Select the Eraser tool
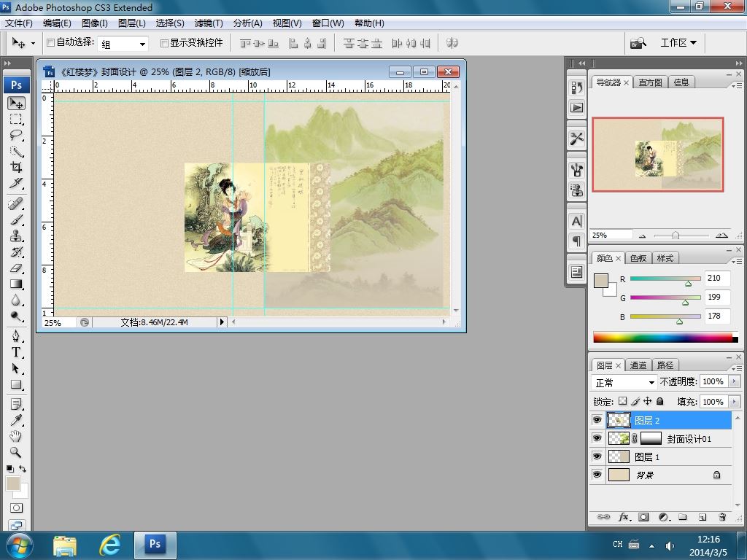This screenshot has width=747, height=560. pyautogui.click(x=16, y=268)
